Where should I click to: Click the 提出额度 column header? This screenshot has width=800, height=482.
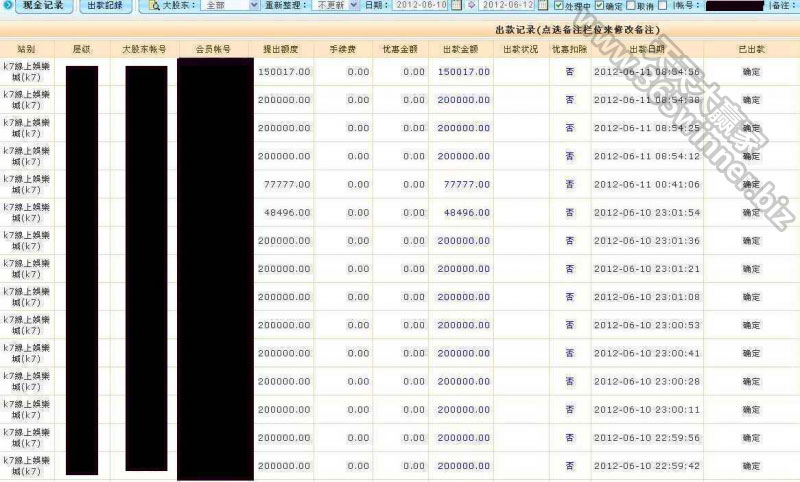(281, 49)
